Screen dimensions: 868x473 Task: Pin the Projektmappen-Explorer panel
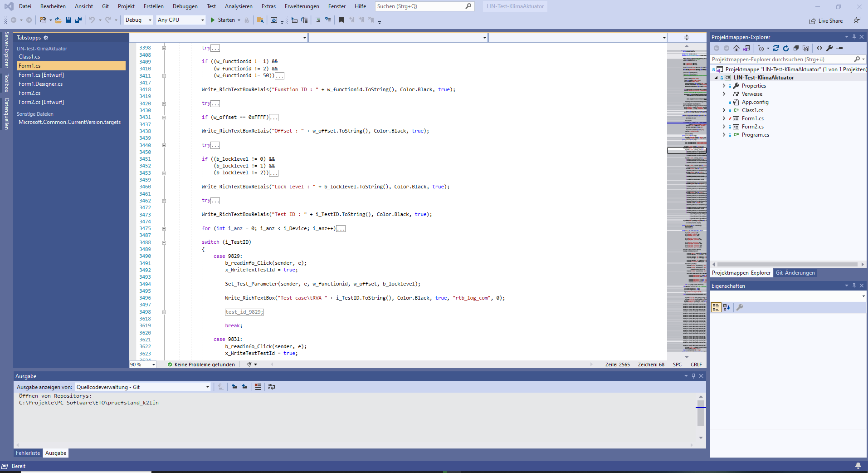coord(854,37)
